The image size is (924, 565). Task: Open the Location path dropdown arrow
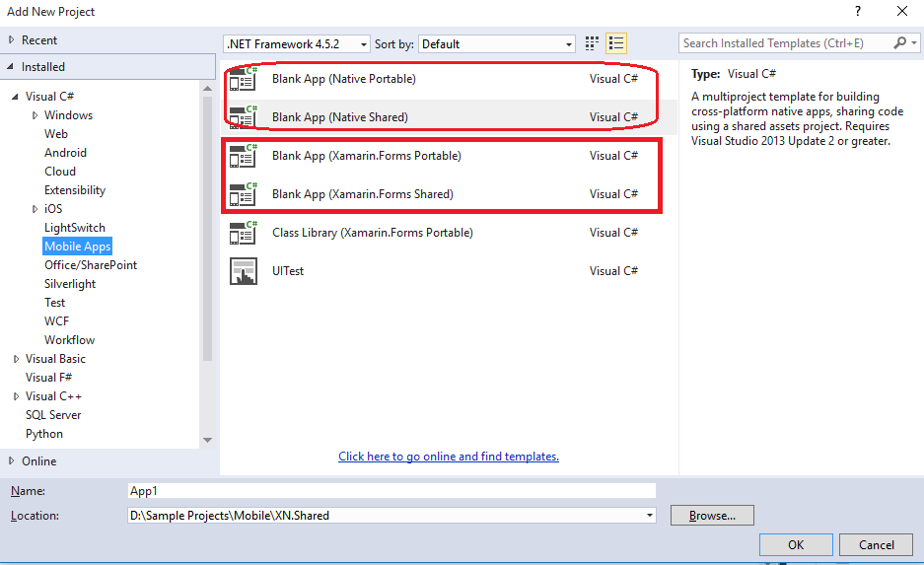coord(650,516)
